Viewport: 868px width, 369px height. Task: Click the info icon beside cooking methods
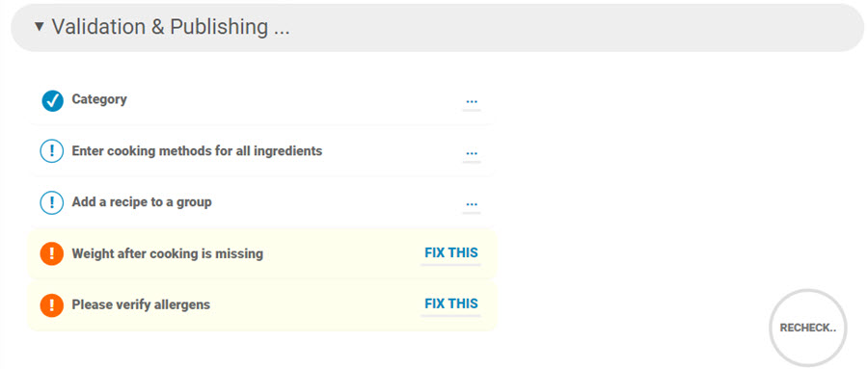(x=52, y=151)
